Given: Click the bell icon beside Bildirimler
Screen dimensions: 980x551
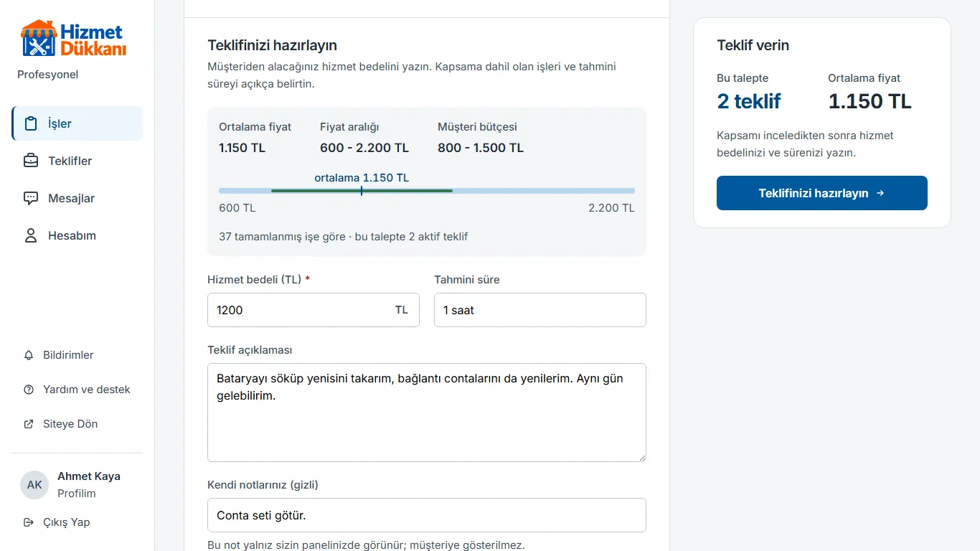Looking at the screenshot, I should tap(29, 355).
